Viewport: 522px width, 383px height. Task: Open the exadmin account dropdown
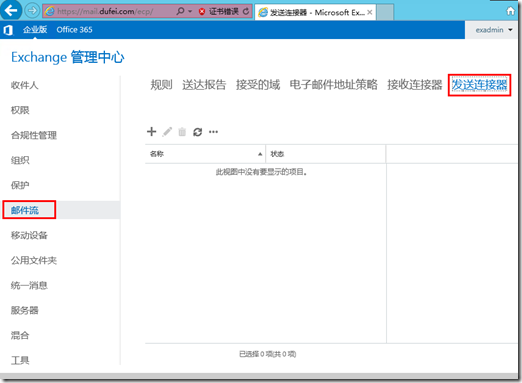pos(494,30)
